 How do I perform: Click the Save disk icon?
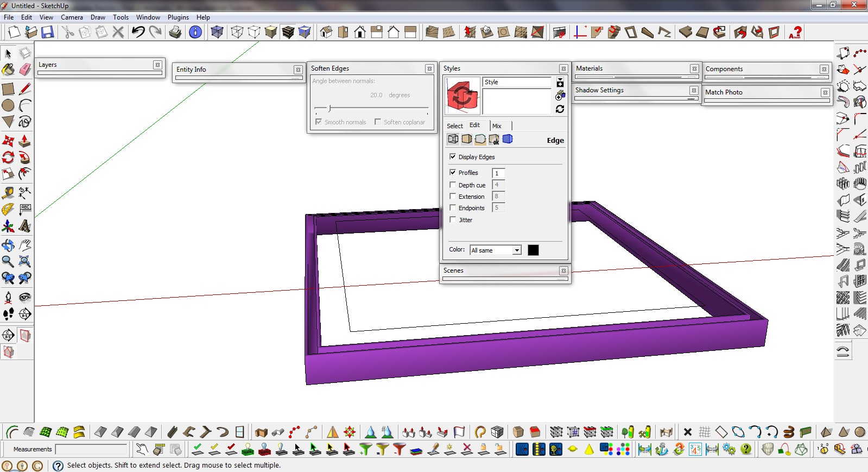coord(48,32)
